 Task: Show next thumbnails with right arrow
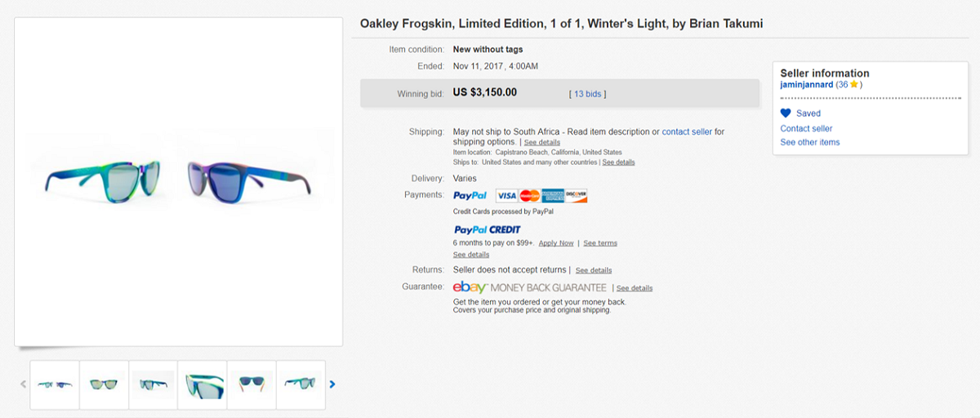click(332, 385)
